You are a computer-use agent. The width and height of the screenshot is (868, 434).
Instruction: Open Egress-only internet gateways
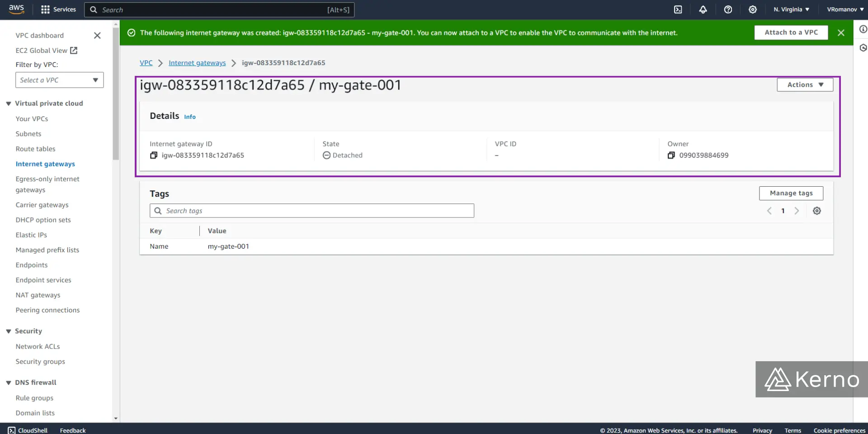pyautogui.click(x=47, y=184)
